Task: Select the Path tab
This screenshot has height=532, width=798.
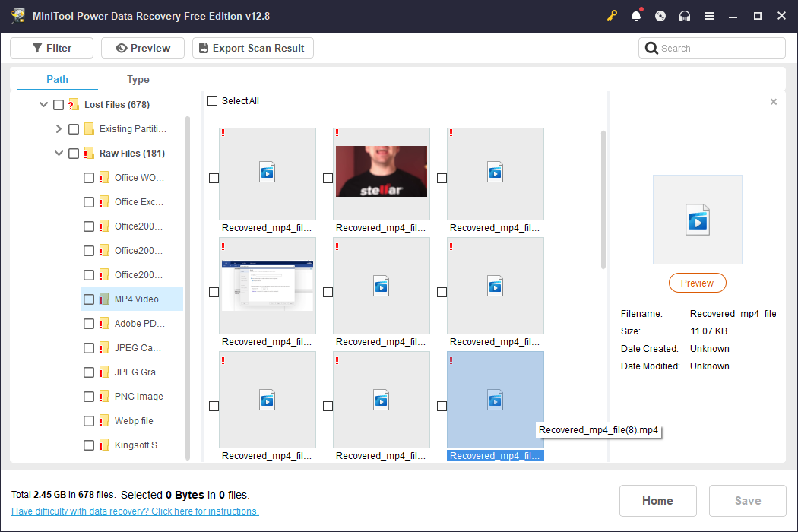Action: coord(56,79)
